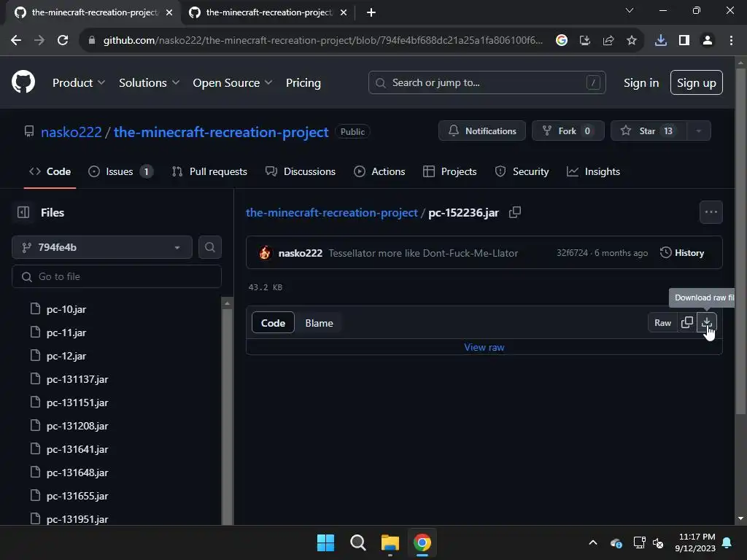Copy raw file contents icon

coord(687,323)
